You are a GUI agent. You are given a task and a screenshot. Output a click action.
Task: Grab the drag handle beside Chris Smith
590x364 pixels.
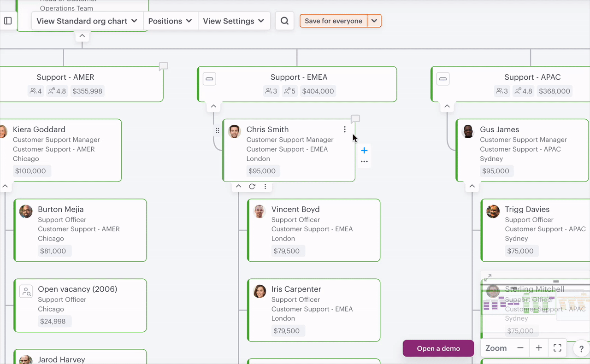[218, 130]
